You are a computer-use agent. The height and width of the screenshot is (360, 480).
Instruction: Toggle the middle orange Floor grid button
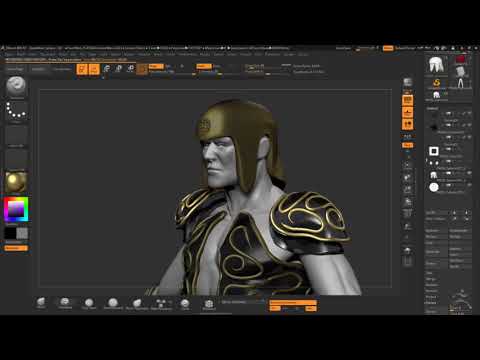pos(408,112)
